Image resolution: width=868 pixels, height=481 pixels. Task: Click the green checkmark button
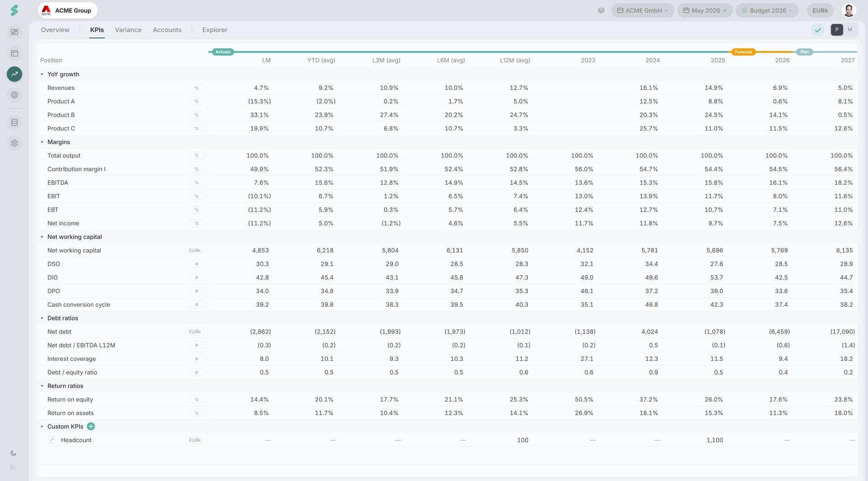[818, 30]
